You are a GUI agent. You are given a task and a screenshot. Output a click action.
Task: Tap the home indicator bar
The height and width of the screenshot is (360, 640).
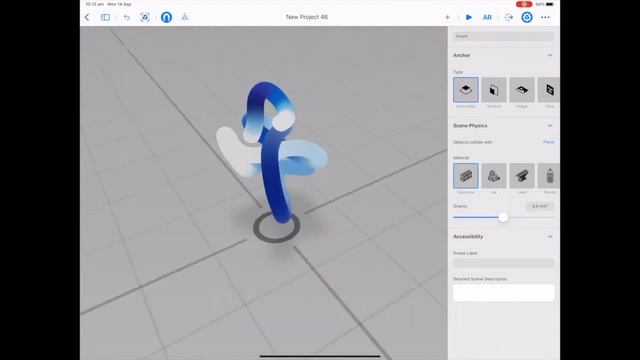[x=320, y=356]
